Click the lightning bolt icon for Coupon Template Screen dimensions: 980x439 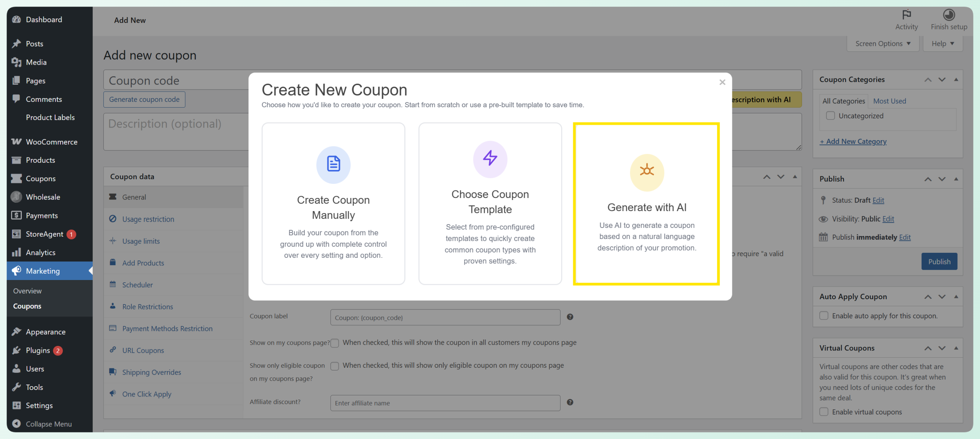(490, 158)
